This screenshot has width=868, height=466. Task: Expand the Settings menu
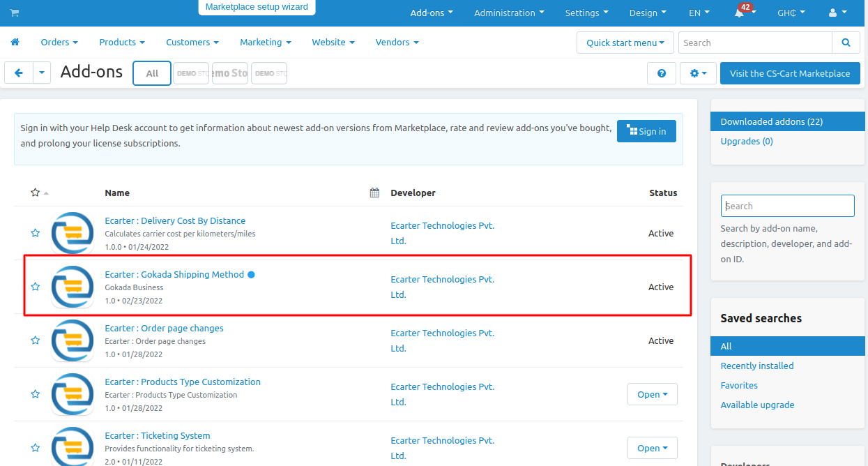[x=586, y=13]
